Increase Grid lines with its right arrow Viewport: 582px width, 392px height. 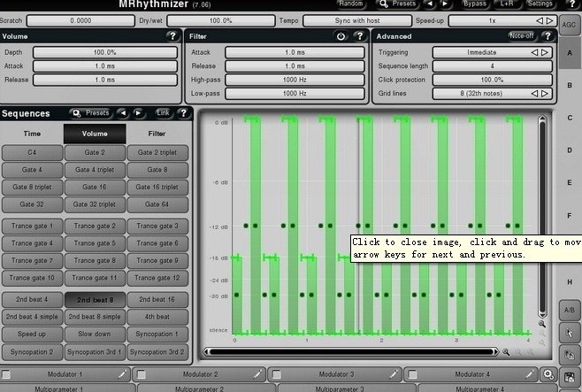click(545, 94)
